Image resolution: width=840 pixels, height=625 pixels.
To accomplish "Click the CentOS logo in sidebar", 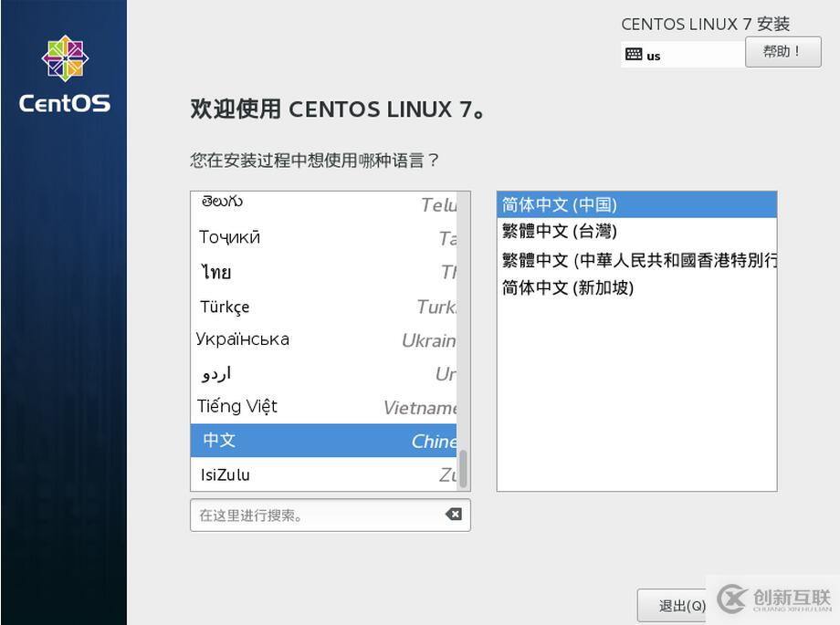I will pyautogui.click(x=65, y=75).
